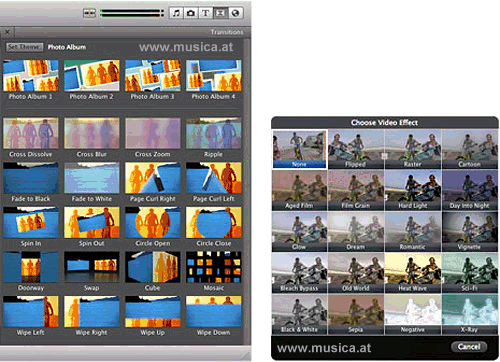Close the Transitions panel with X
Screen dimensions: 500x362
click(7, 32)
